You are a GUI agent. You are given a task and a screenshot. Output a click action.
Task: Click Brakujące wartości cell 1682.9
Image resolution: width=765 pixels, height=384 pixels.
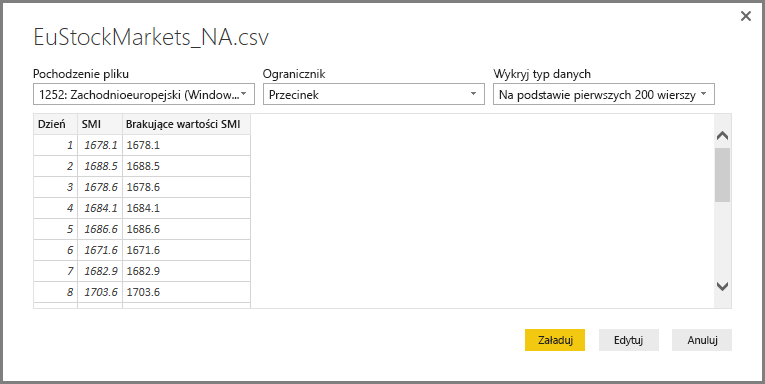pyautogui.click(x=186, y=271)
